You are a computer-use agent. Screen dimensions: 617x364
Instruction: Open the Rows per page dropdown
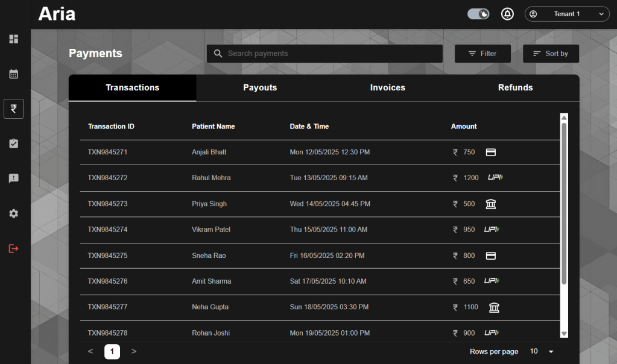542,351
